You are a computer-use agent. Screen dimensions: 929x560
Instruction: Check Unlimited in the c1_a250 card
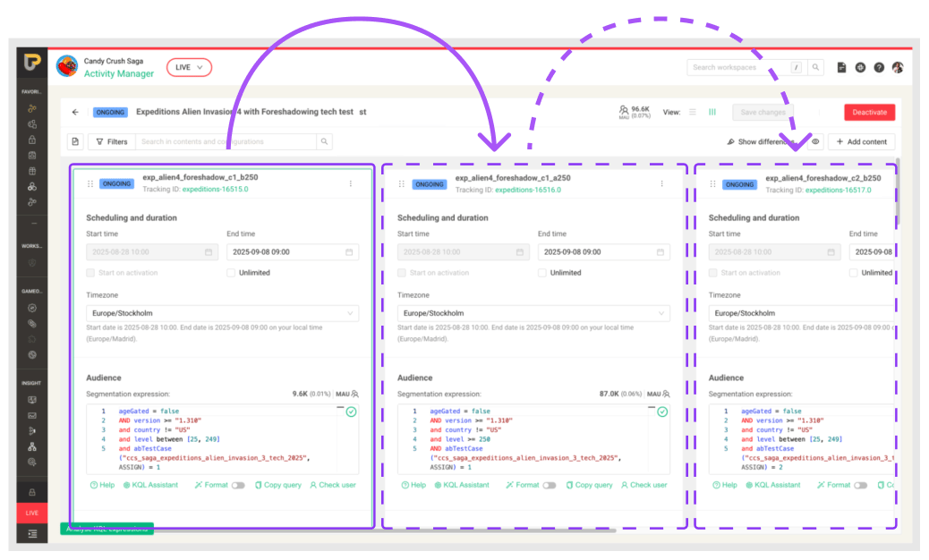(542, 273)
